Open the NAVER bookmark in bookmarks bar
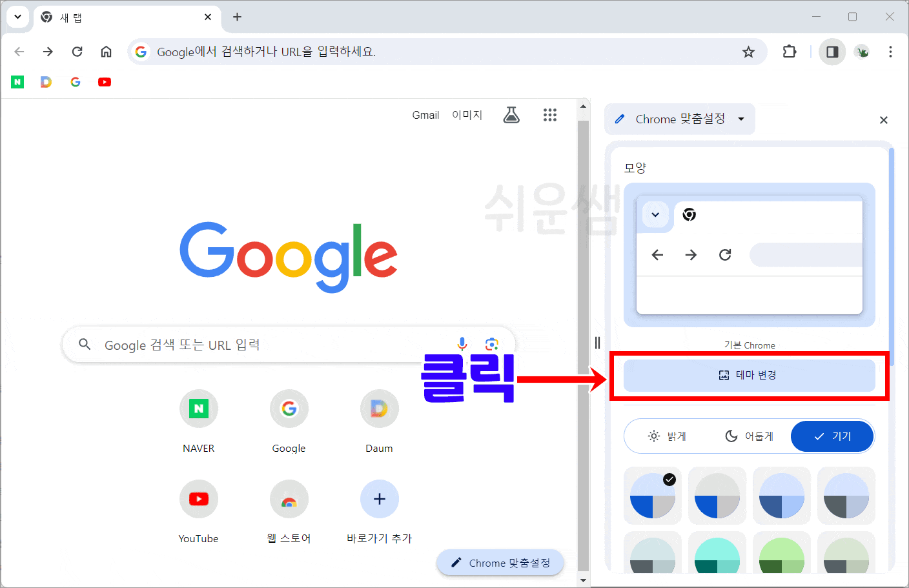Image resolution: width=909 pixels, height=588 pixels. [x=17, y=82]
